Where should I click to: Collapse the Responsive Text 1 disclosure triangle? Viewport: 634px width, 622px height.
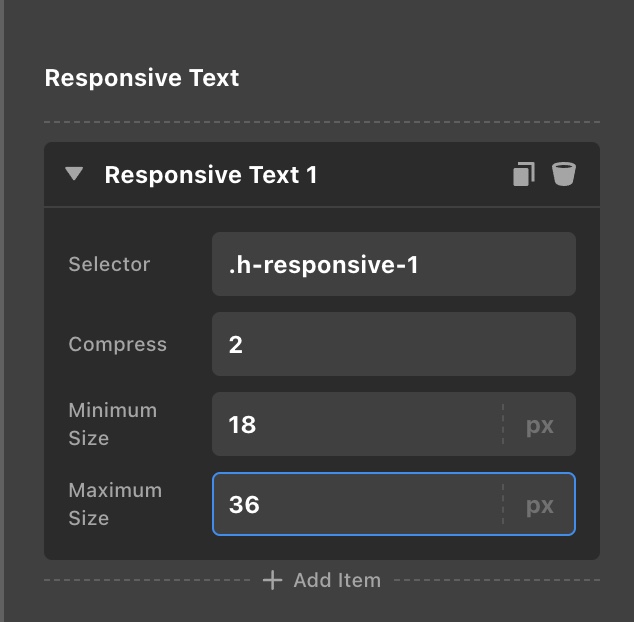coord(74,174)
